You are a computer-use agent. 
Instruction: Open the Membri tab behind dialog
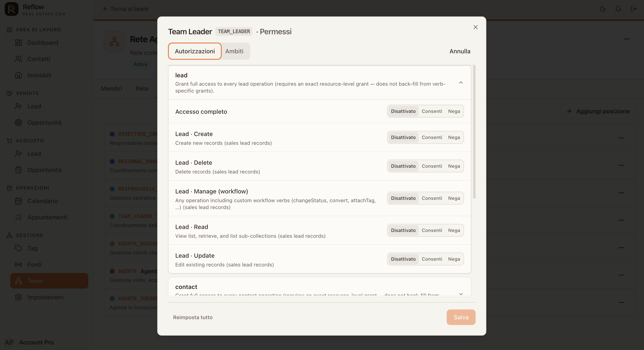tap(111, 88)
